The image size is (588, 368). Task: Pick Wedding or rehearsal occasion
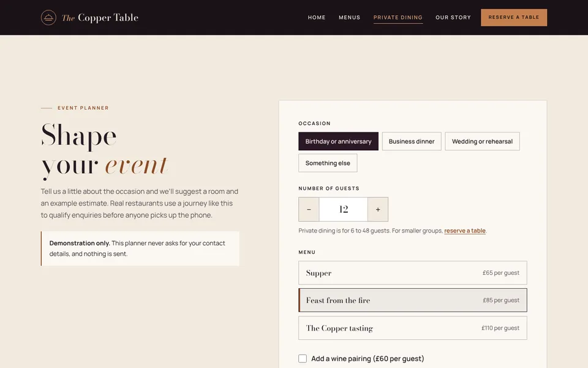click(482, 141)
